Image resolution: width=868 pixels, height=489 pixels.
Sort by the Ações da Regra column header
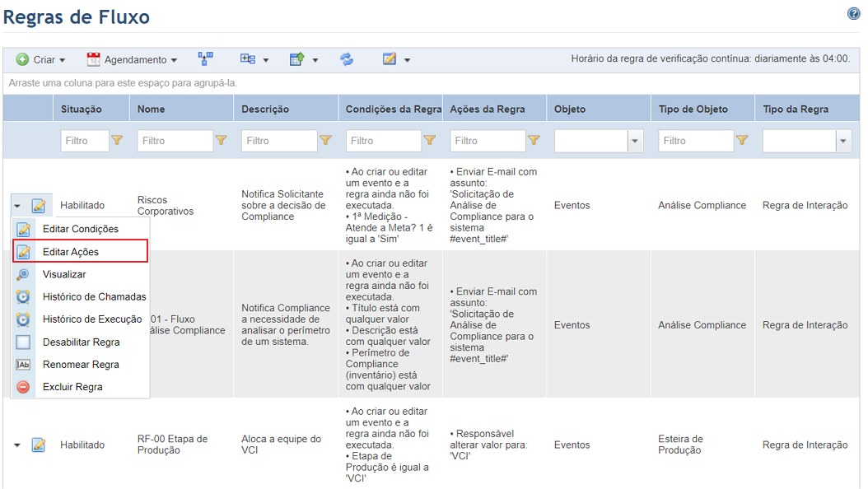click(x=488, y=109)
